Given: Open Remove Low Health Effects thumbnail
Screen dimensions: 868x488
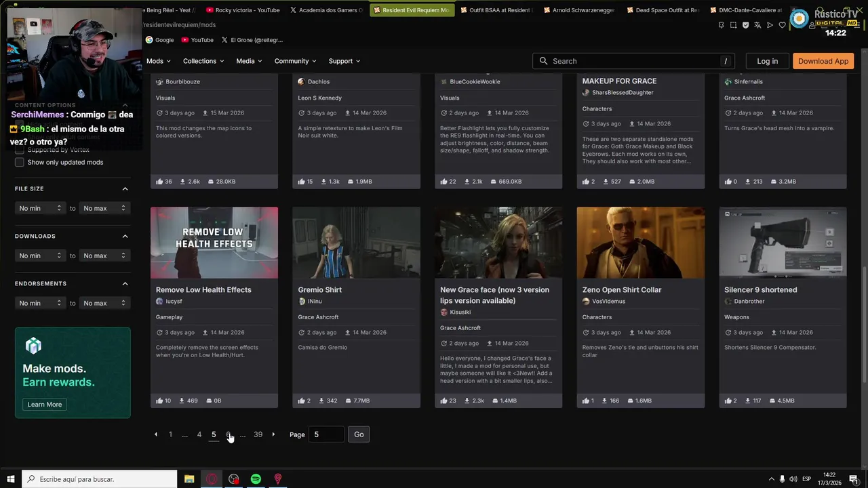Looking at the screenshot, I should point(214,243).
